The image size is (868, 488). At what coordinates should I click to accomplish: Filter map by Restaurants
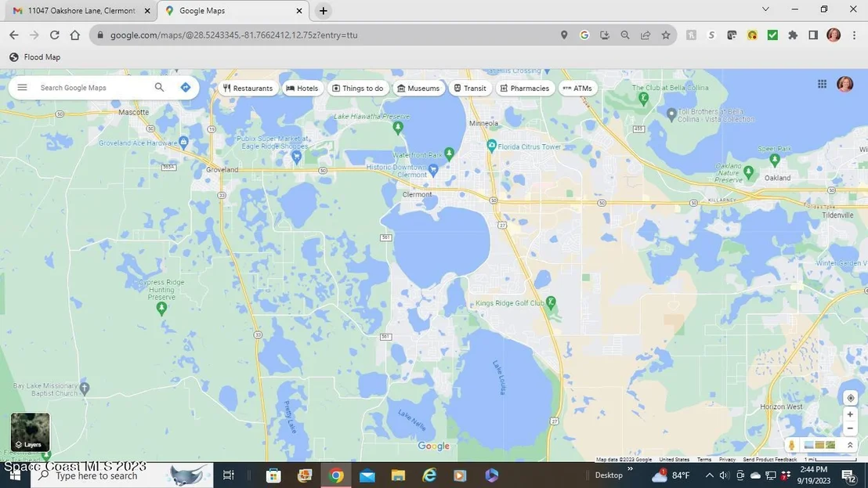(248, 88)
